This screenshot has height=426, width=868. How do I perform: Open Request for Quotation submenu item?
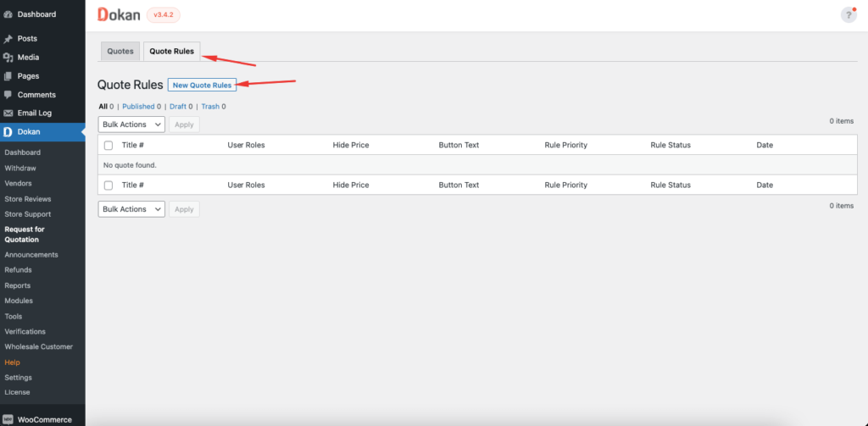(25, 235)
